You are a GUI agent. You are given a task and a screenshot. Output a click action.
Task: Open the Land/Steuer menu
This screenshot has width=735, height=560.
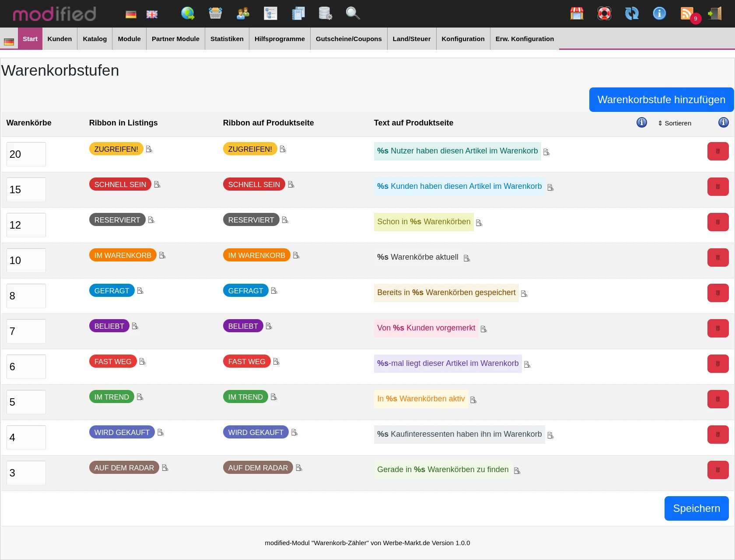(x=412, y=38)
